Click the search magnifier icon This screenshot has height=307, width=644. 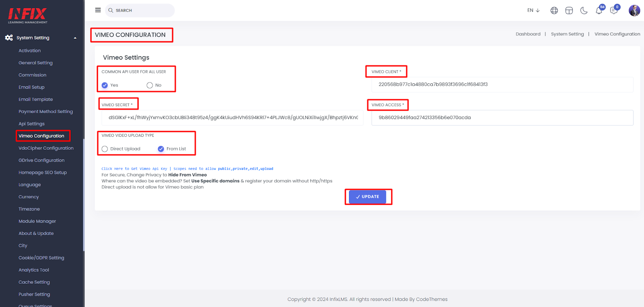(111, 10)
